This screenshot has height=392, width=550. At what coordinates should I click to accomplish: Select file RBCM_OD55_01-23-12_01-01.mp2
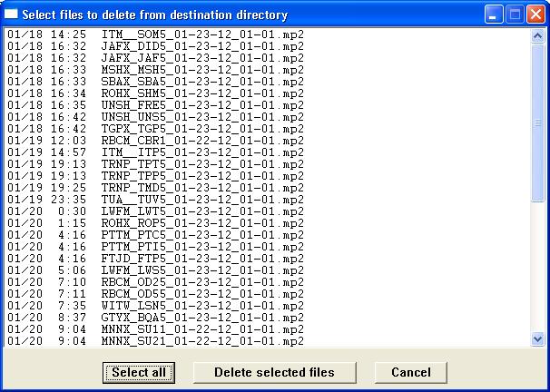click(269, 294)
